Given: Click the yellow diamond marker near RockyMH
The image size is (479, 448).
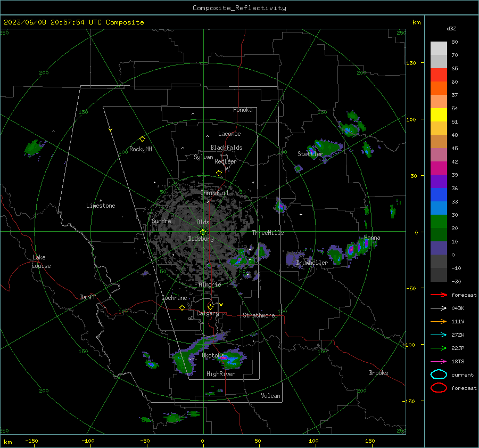Looking at the screenshot, I should coord(142,139).
